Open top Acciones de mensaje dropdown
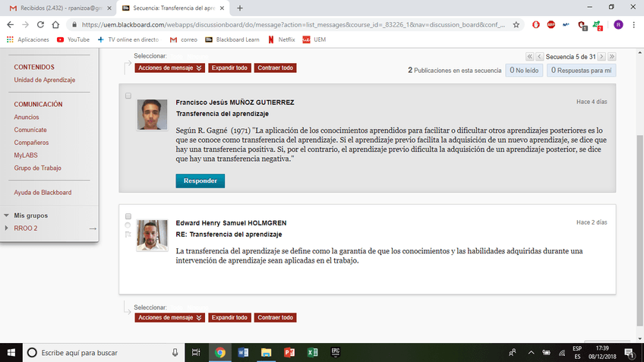This screenshot has width=644, height=362. (169, 68)
